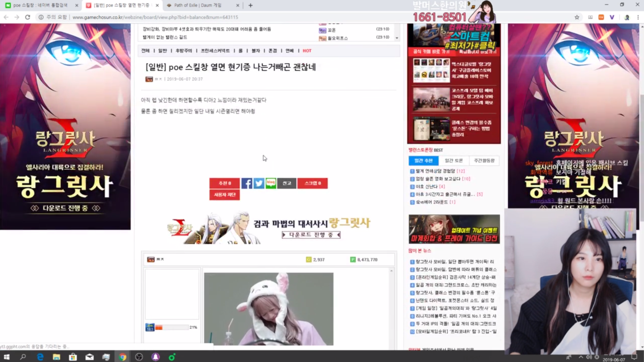
Task: Share the post on Facebook
Action: 247,183
